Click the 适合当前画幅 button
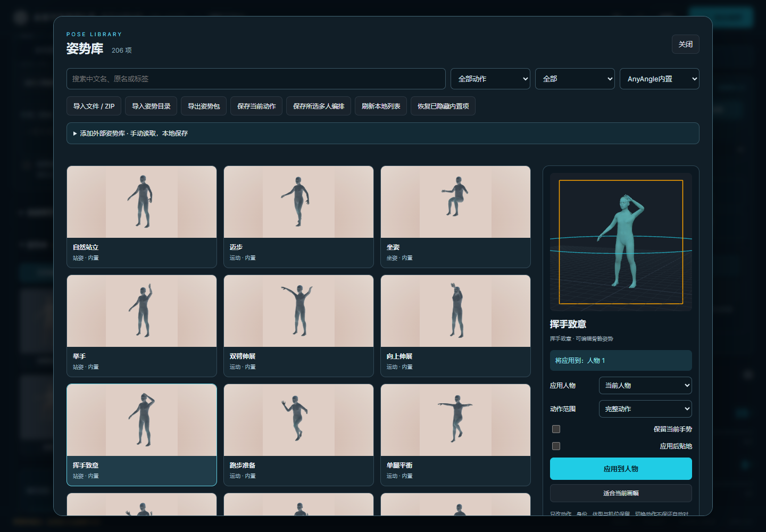Image resolution: width=766 pixels, height=532 pixels. pyautogui.click(x=621, y=493)
